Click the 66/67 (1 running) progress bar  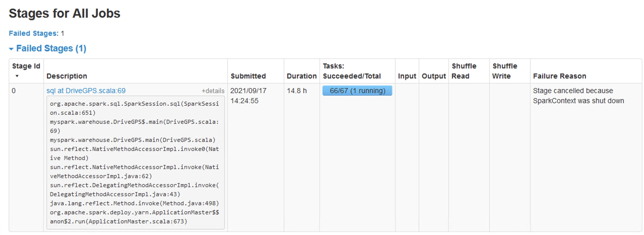tap(357, 91)
